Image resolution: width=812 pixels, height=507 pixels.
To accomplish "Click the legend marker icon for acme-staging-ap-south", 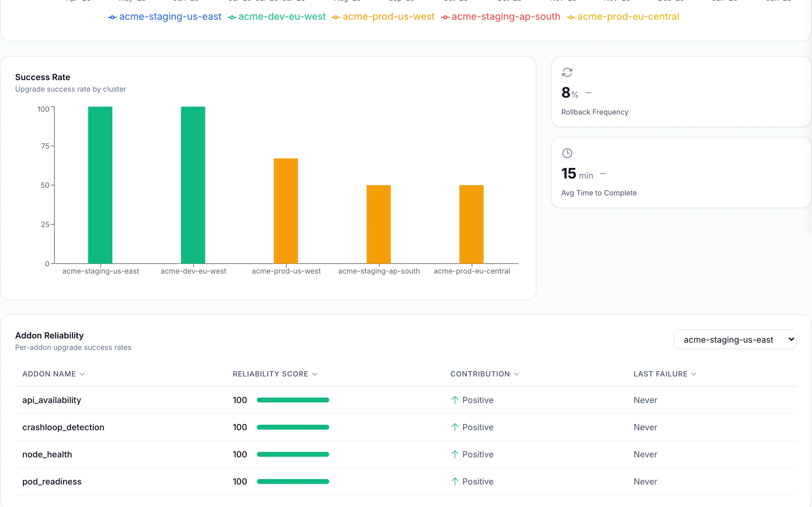I will (x=446, y=17).
